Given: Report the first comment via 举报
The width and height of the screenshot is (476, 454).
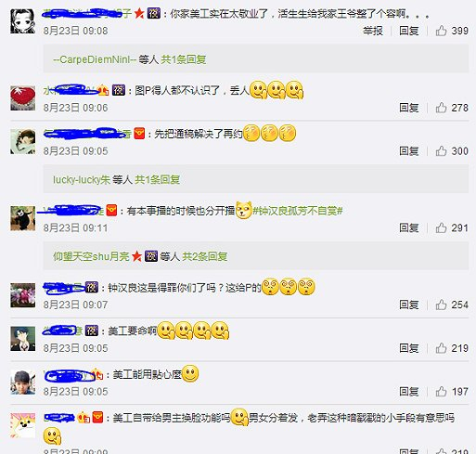Looking at the screenshot, I should 373,31.
